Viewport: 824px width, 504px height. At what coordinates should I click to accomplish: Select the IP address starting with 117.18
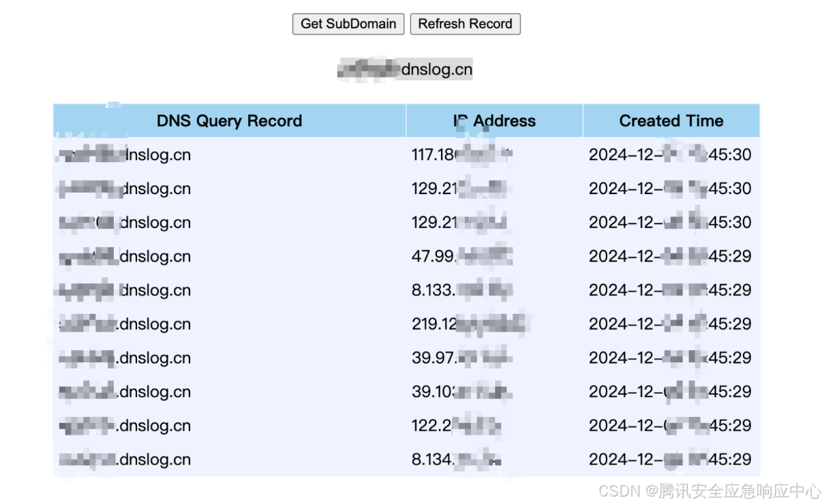[461, 155]
